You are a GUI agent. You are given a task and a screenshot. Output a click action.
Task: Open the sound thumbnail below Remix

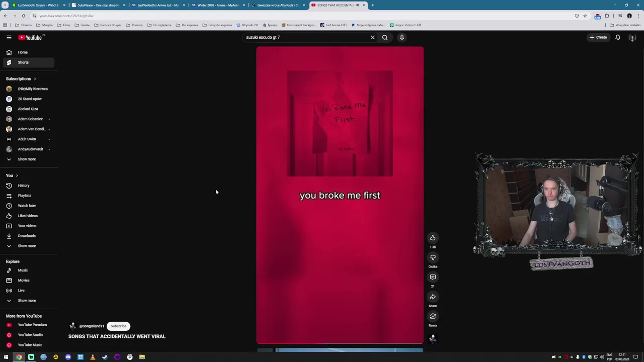pos(433,338)
